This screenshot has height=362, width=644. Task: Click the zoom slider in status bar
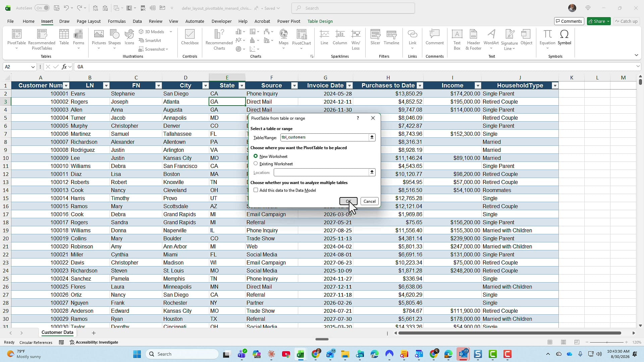[x=606, y=342]
